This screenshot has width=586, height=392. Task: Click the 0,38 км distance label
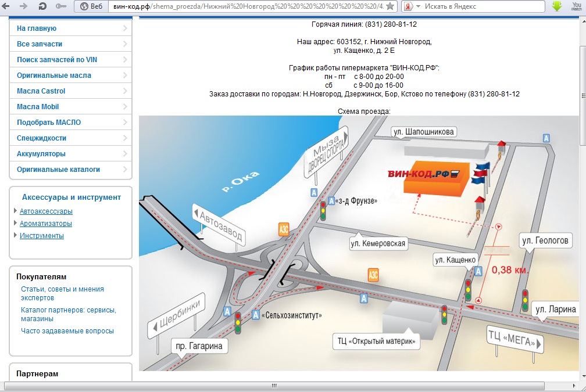point(510,270)
